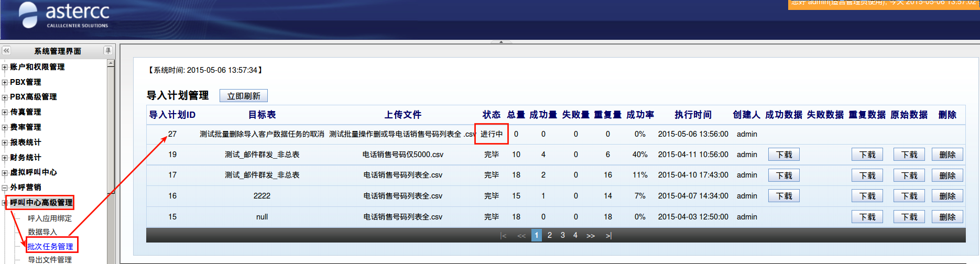Collapse the 外呼营销 tree node
This screenshot has width=980, height=264.
point(5,188)
